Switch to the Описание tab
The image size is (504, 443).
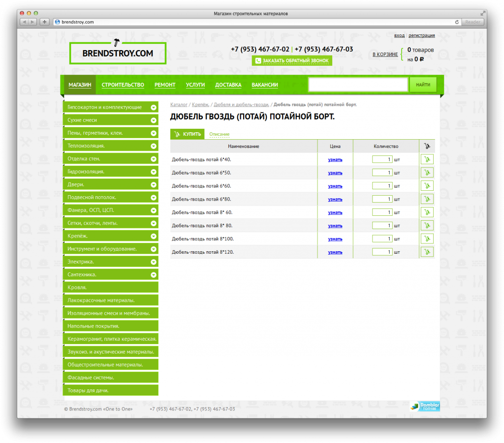(x=219, y=134)
